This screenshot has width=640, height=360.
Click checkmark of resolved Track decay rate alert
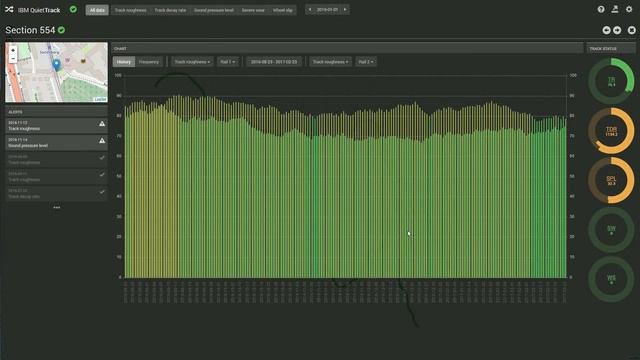pyautogui.click(x=102, y=192)
